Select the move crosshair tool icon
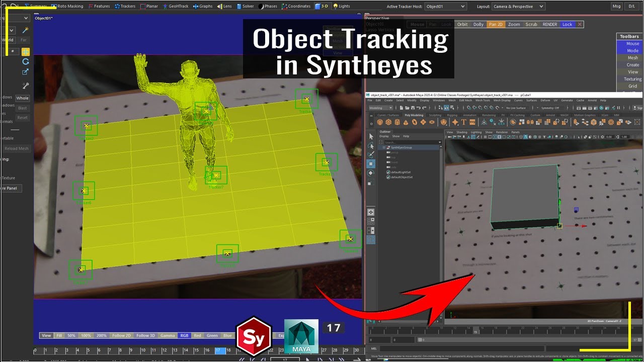Image resolution: width=644 pixels, height=362 pixels. pyautogui.click(x=25, y=51)
